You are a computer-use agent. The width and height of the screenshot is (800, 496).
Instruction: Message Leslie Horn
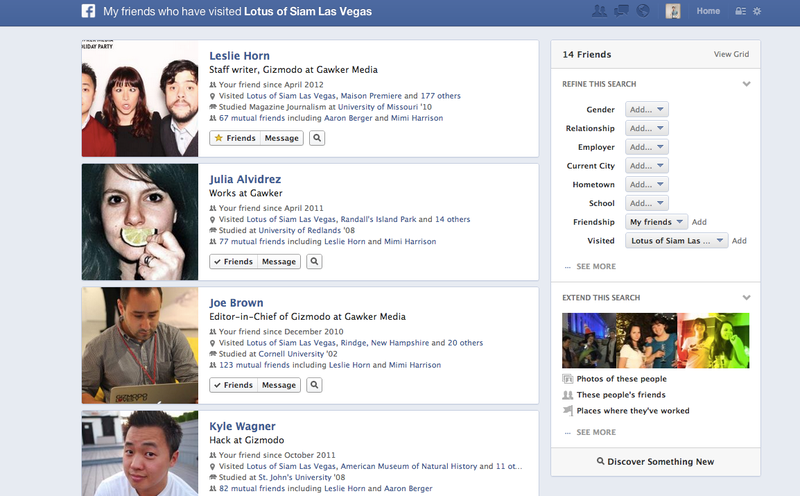(x=282, y=138)
